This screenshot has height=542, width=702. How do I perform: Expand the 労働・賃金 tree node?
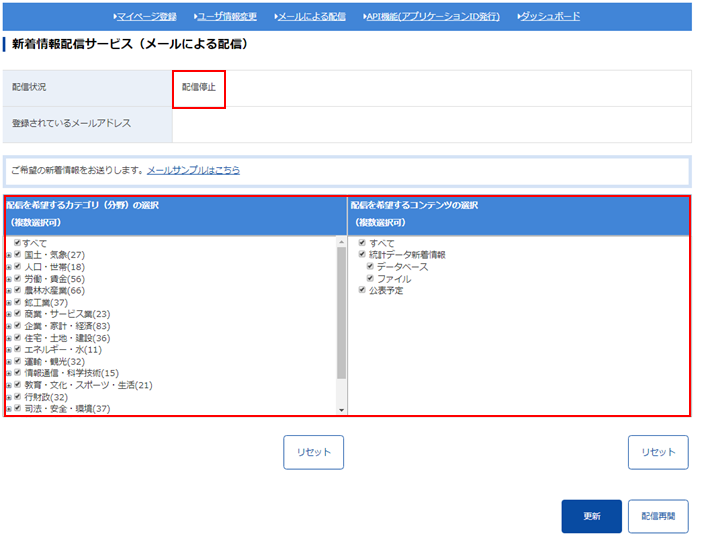pyautogui.click(x=9, y=279)
